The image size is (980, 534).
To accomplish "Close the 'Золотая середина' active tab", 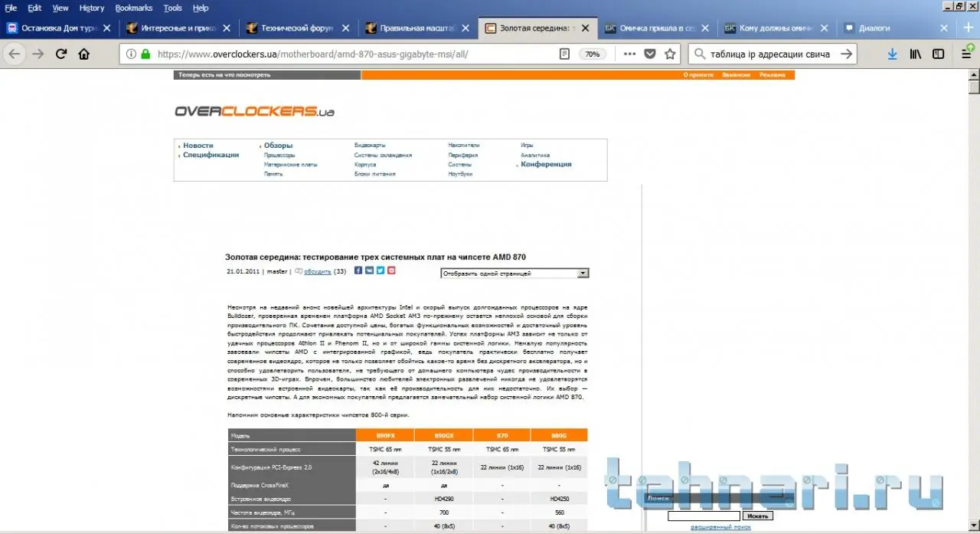I will click(585, 28).
